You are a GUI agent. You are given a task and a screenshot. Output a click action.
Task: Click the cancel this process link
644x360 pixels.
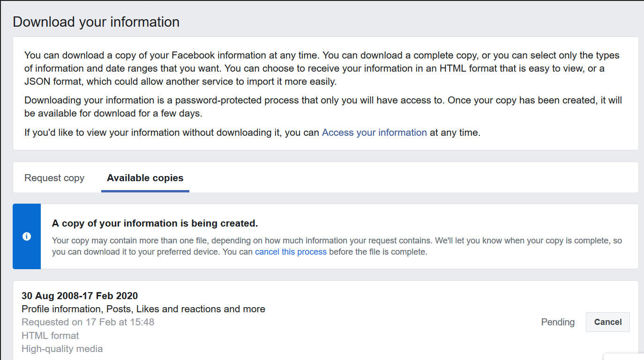click(291, 252)
